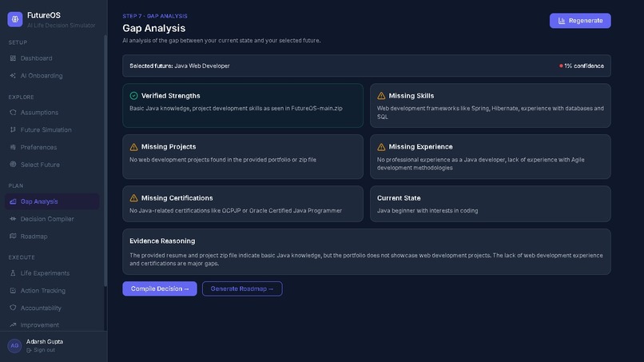Click the FutureOS brain logo icon
Viewport: 644px width, 362px height.
(x=15, y=19)
